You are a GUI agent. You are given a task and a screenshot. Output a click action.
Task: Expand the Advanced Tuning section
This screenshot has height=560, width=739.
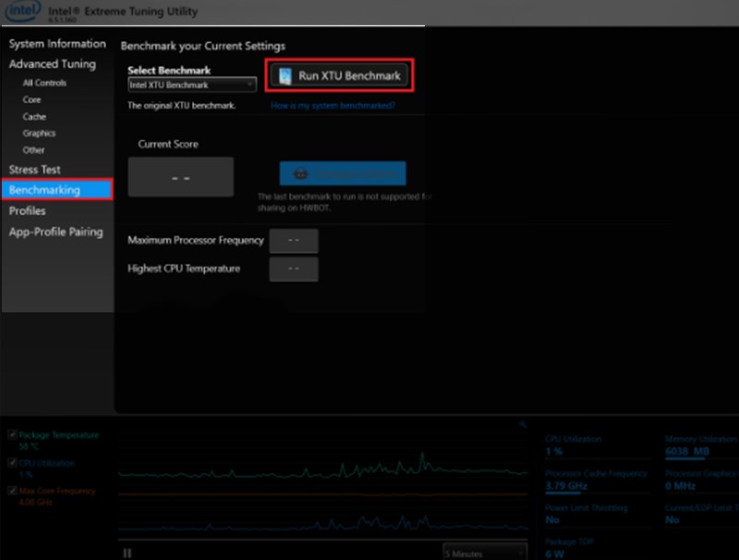tap(53, 64)
